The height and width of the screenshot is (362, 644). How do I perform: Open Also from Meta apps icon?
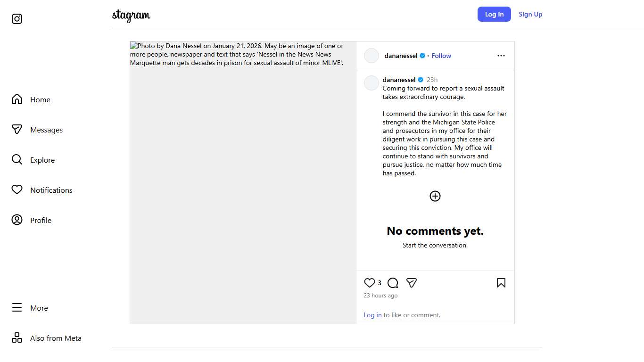point(17,338)
